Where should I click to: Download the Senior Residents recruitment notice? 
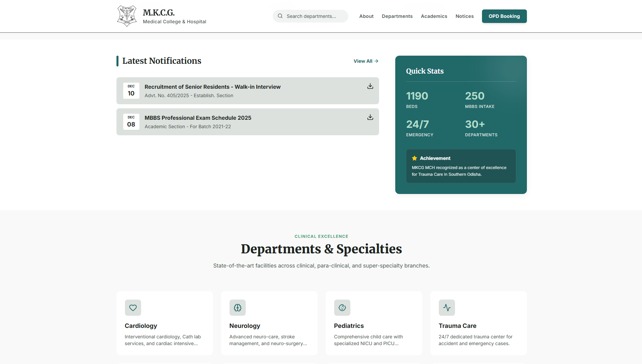tap(370, 86)
